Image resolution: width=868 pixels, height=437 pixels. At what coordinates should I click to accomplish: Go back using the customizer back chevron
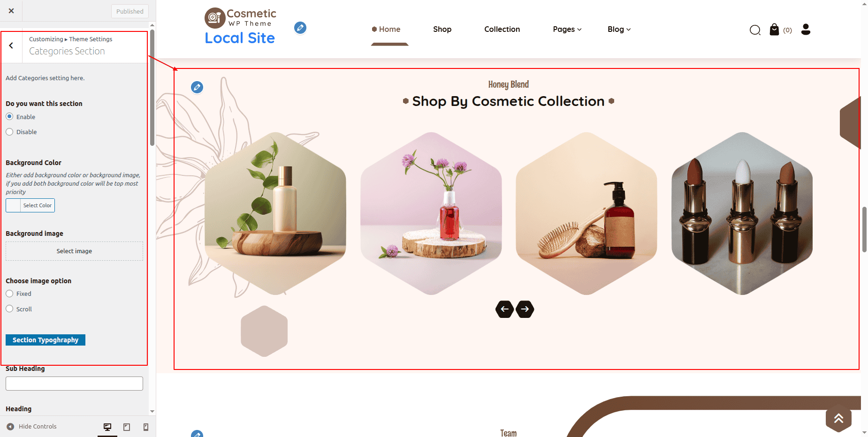coord(11,45)
